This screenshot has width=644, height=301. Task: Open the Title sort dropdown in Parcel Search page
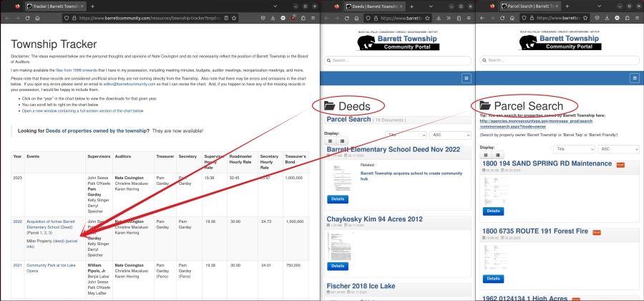[x=574, y=149]
